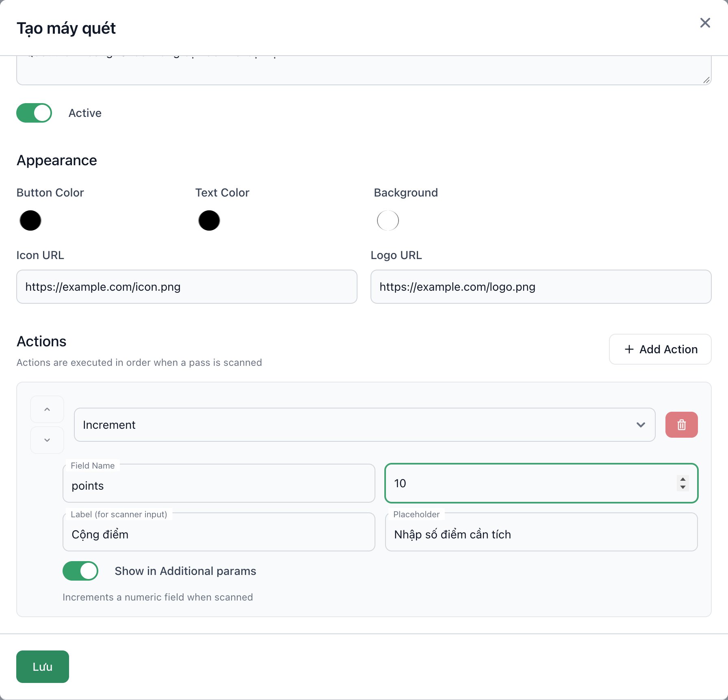Pick the Button Color swatch
Viewport: 728px width, 700px height.
coord(30,220)
